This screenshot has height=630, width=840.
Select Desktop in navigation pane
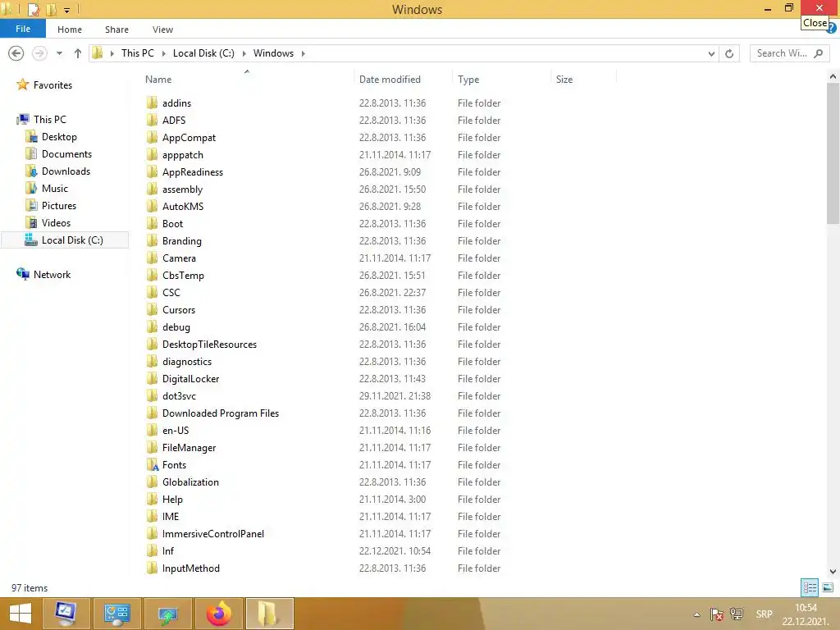(59, 137)
